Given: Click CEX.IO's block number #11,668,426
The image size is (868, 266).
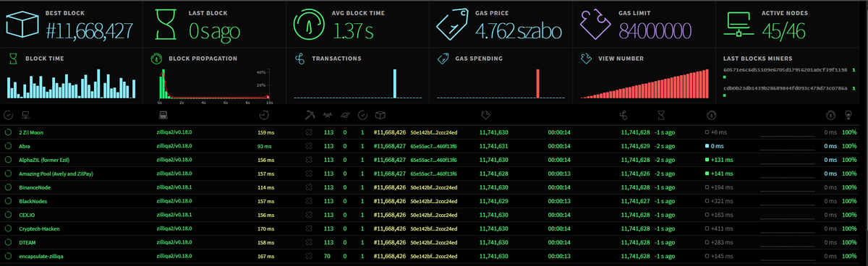Looking at the screenshot, I should pos(389,215).
